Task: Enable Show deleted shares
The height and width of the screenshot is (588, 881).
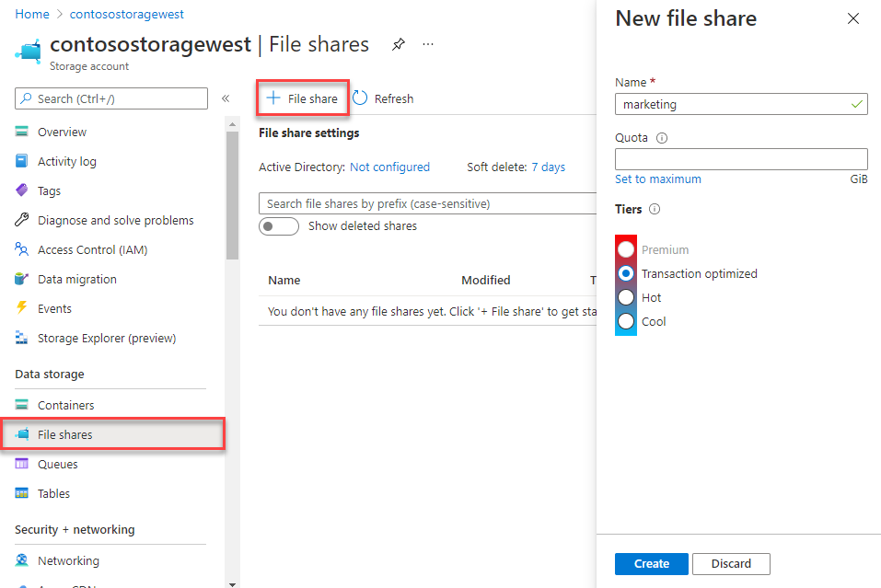Action: [x=279, y=225]
